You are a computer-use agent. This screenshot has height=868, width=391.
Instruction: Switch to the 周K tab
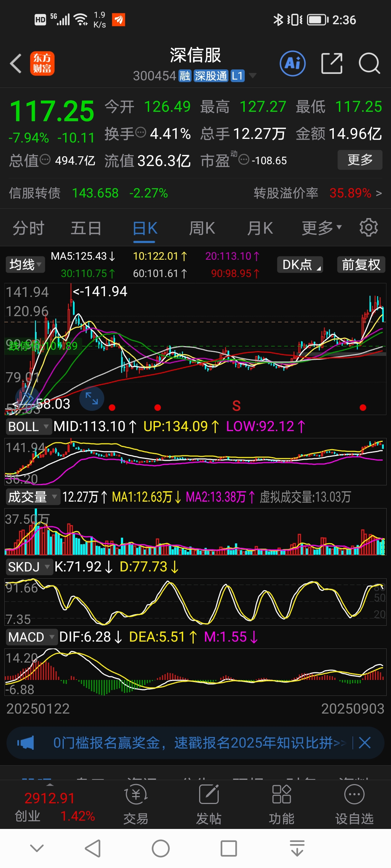(x=202, y=228)
